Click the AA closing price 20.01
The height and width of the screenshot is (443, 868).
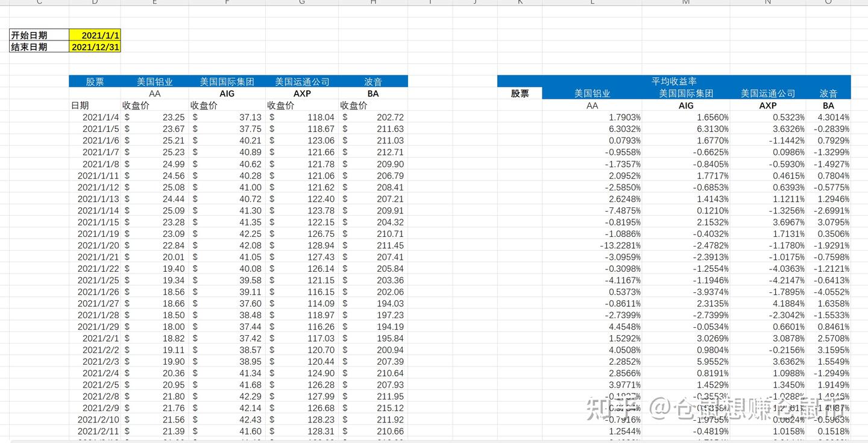pos(154,257)
